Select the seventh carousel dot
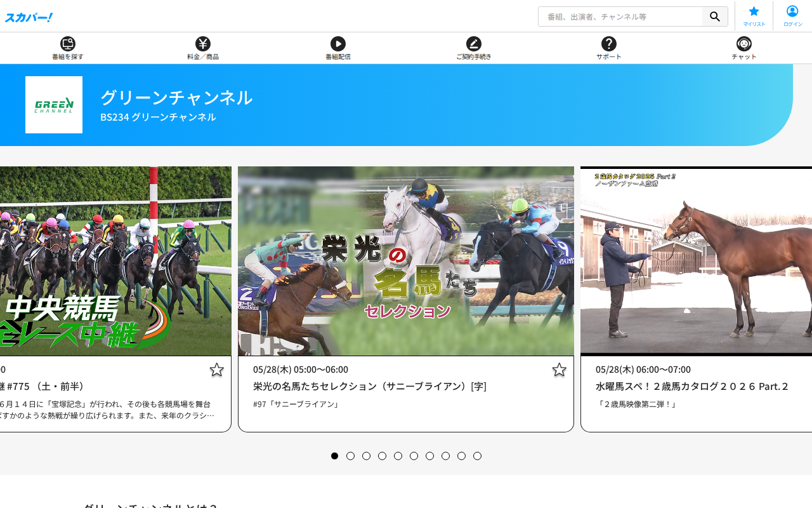Image resolution: width=812 pixels, height=508 pixels. (x=430, y=456)
